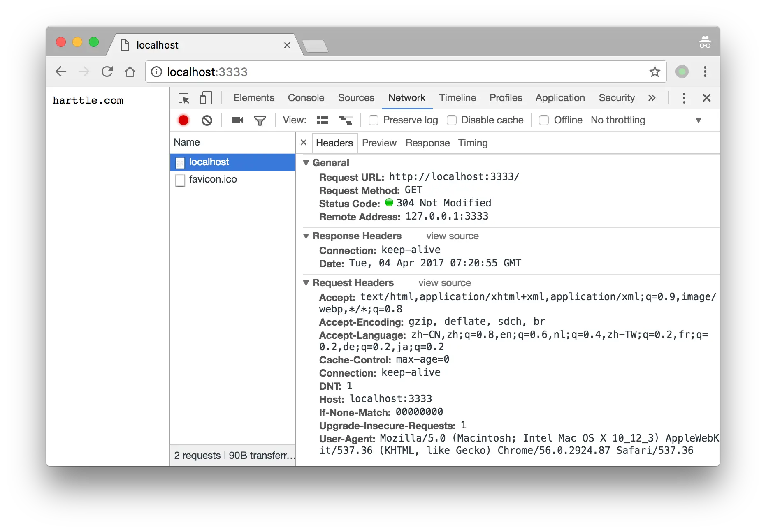Start recording network log
Image resolution: width=766 pixels, height=532 pixels.
pyautogui.click(x=183, y=120)
